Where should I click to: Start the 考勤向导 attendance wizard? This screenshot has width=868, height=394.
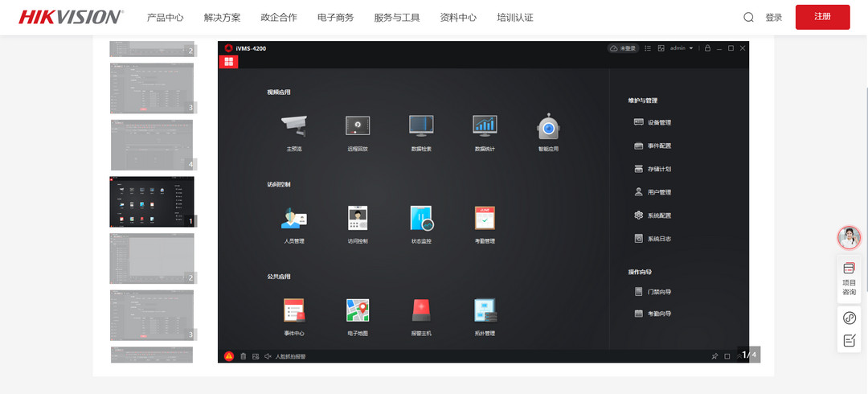653,314
